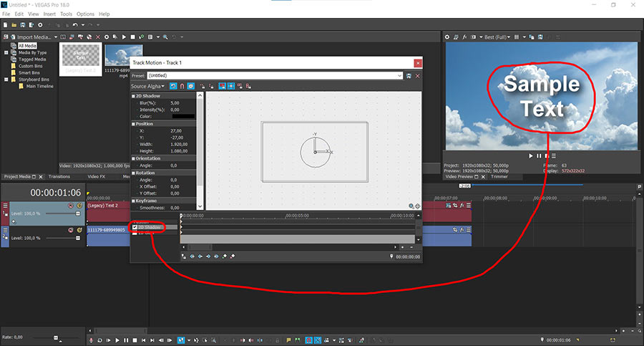Image resolution: width=644 pixels, height=346 pixels.
Task: Toggle Edit in Object Space button
Action: pos(191,86)
